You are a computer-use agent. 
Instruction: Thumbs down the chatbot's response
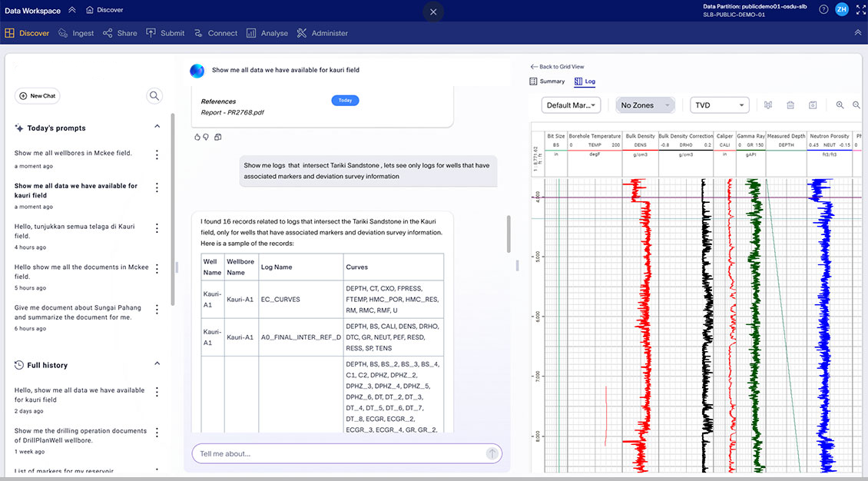click(206, 137)
